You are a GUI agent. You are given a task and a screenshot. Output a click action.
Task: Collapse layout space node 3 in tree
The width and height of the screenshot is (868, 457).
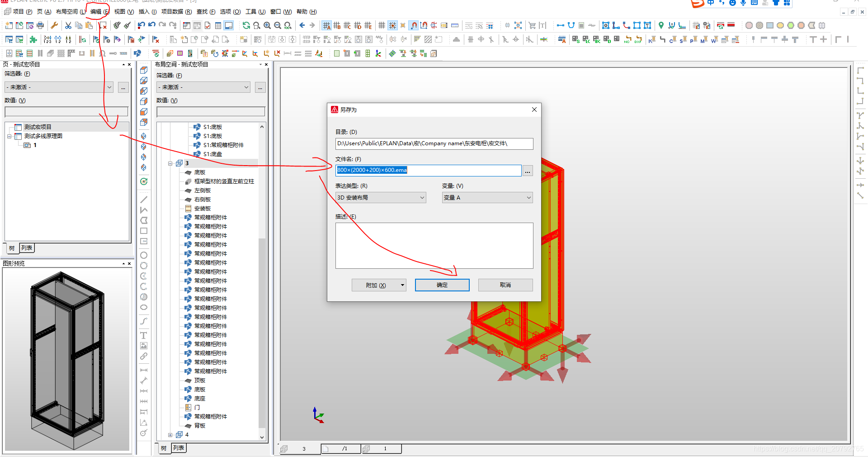pos(170,163)
